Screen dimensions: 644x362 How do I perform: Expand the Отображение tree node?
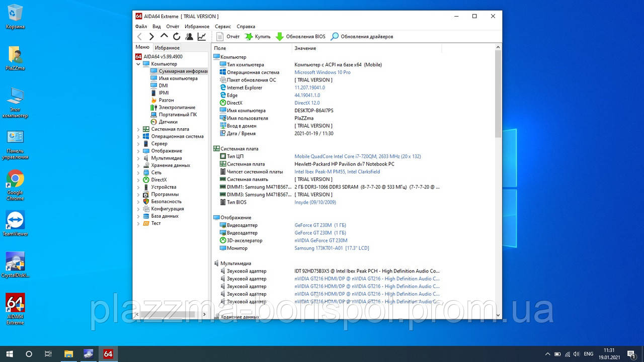pos(138,151)
